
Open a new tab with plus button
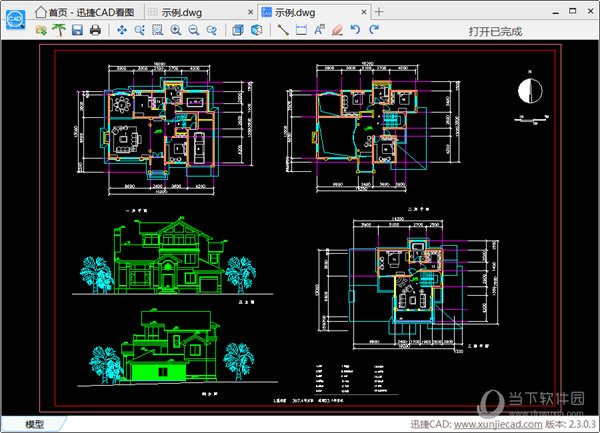[x=379, y=11]
